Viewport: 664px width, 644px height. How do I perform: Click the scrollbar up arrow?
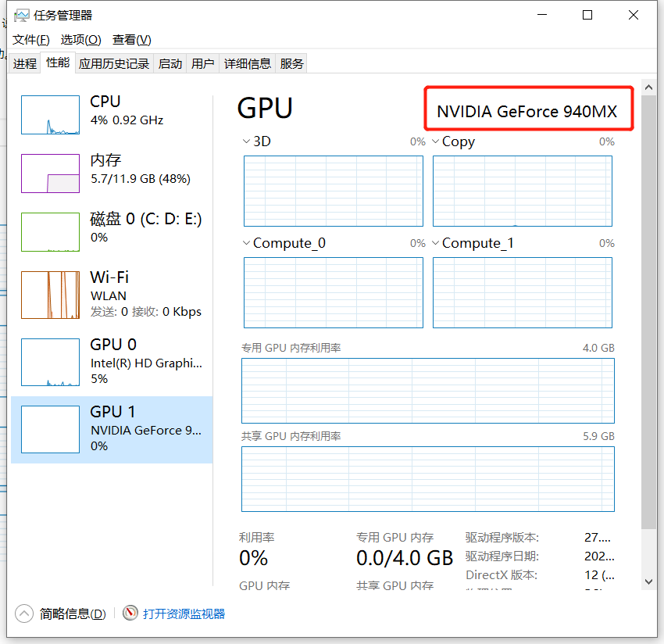coord(648,88)
